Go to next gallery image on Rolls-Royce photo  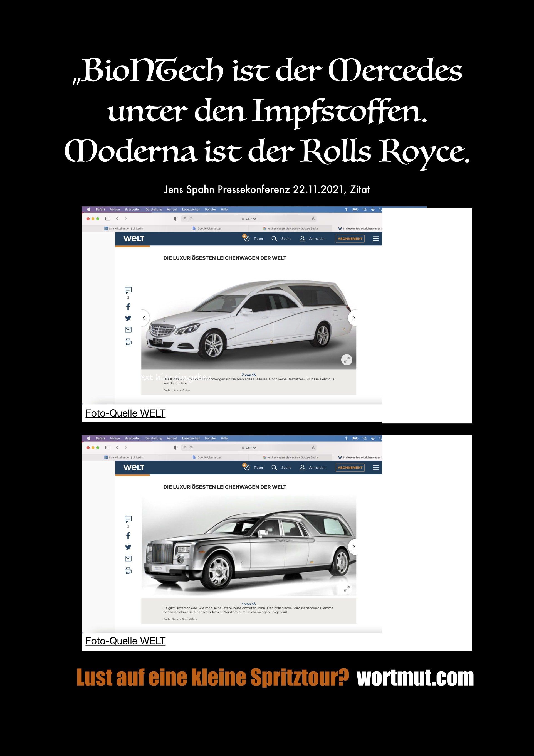click(353, 546)
